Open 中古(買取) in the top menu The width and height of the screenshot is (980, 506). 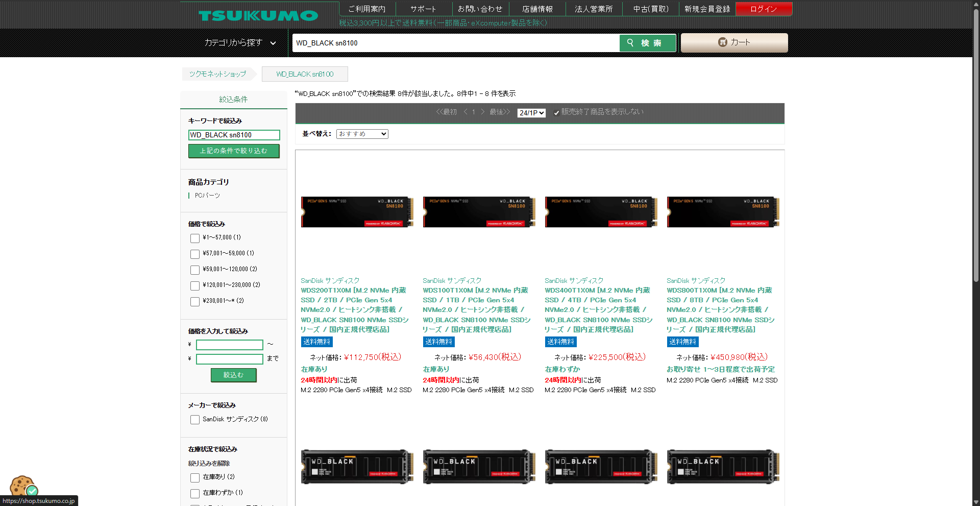click(x=651, y=9)
